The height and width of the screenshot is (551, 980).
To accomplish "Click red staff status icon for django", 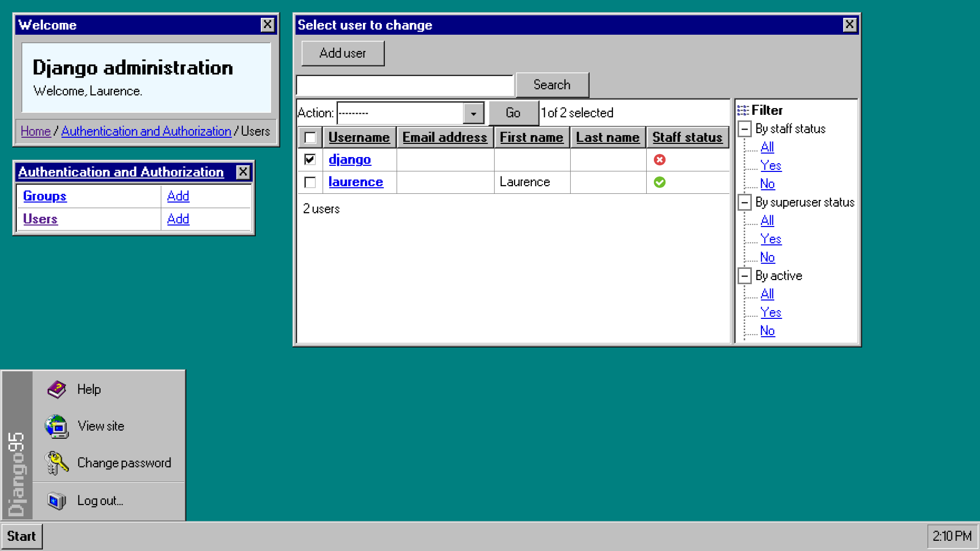I will point(659,160).
